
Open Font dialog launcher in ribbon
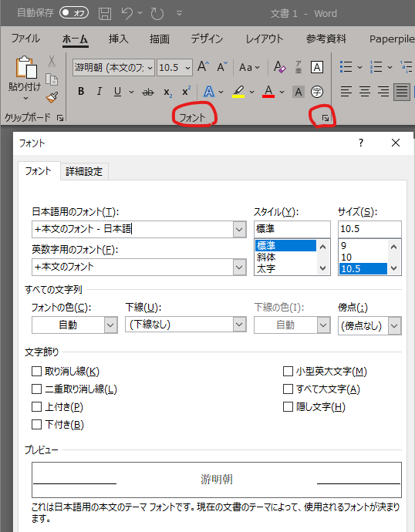tap(325, 118)
